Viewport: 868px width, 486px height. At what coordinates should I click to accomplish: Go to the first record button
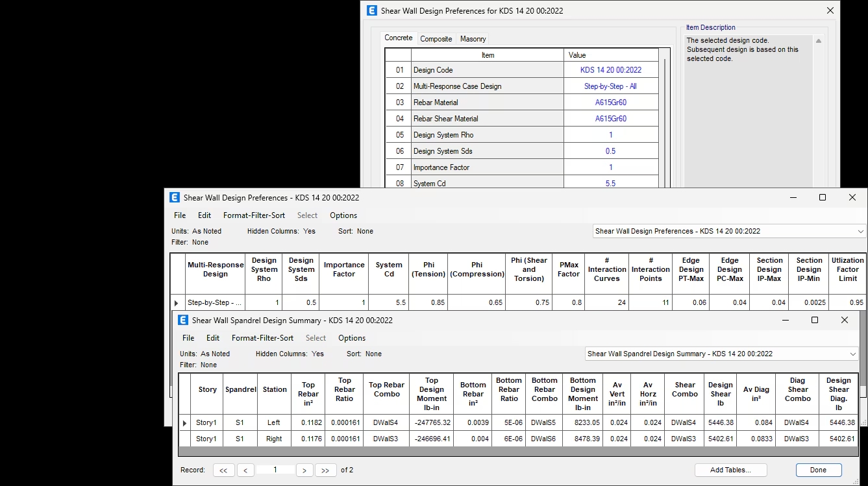click(x=223, y=470)
